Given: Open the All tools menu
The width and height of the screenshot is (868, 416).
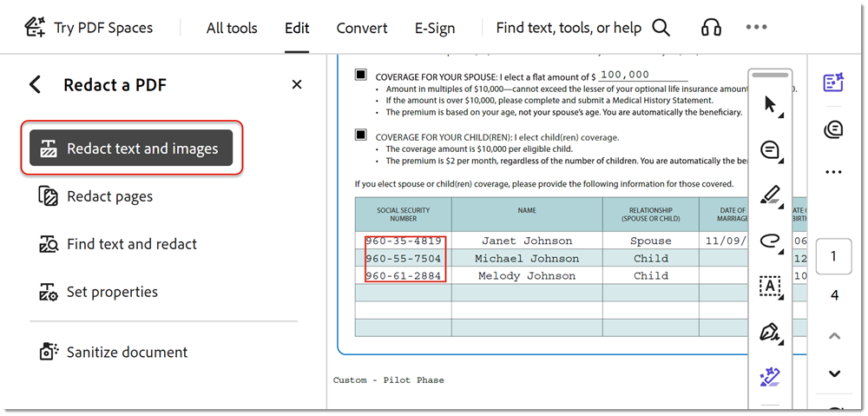Looking at the screenshot, I should click(232, 29).
